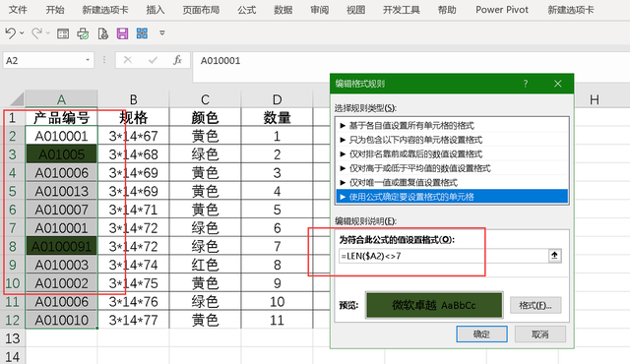630x364 pixels.
Task: Switch to the 视图 ribbon tab
Action: [356, 10]
